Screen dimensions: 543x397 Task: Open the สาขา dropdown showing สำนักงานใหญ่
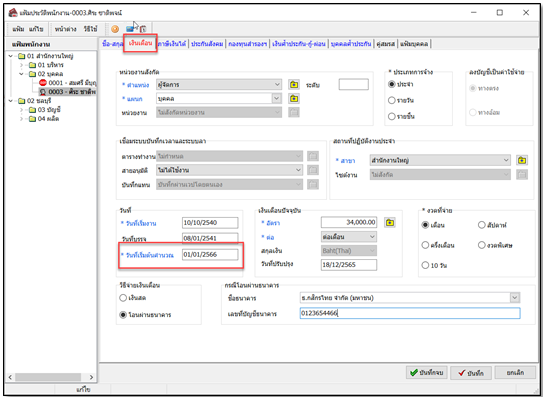(440, 160)
